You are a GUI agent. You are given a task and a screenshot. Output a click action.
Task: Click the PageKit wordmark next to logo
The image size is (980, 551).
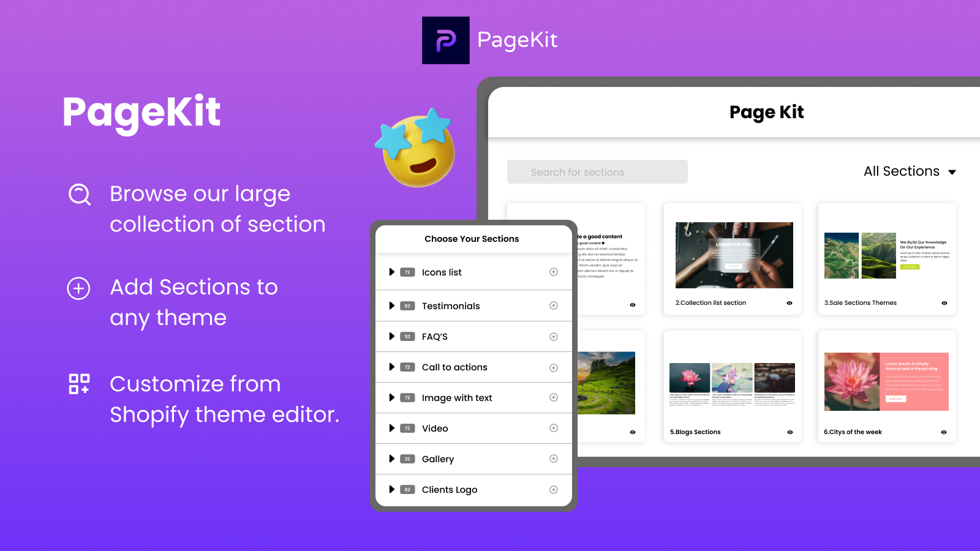click(x=517, y=40)
